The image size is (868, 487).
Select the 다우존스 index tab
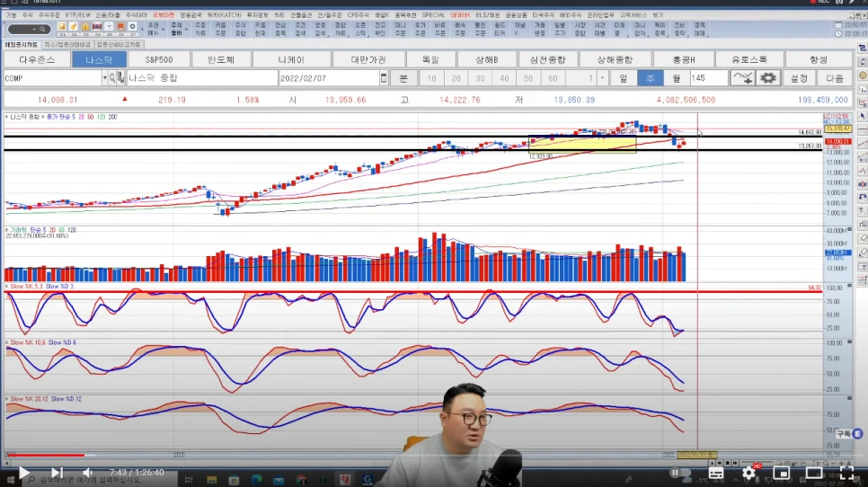pyautogui.click(x=37, y=59)
